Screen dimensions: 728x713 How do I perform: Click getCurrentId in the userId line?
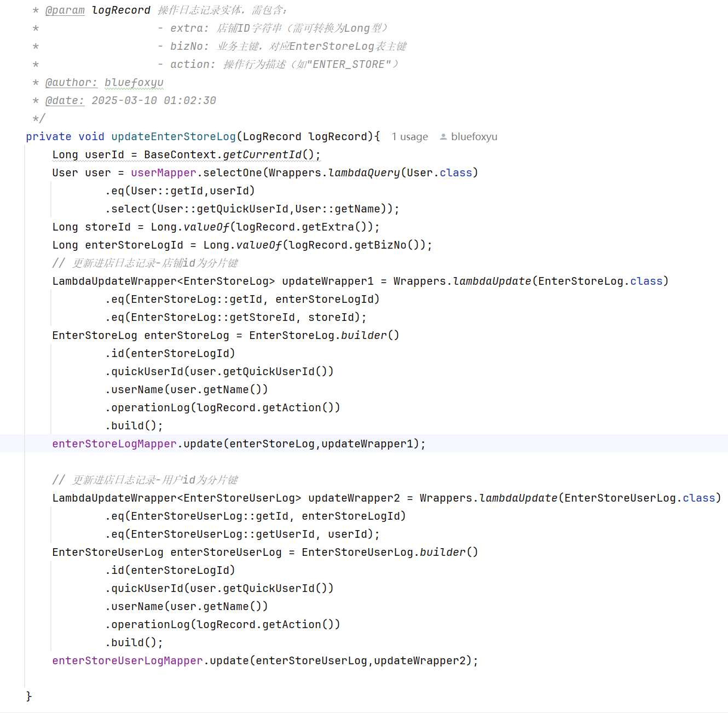tap(262, 155)
